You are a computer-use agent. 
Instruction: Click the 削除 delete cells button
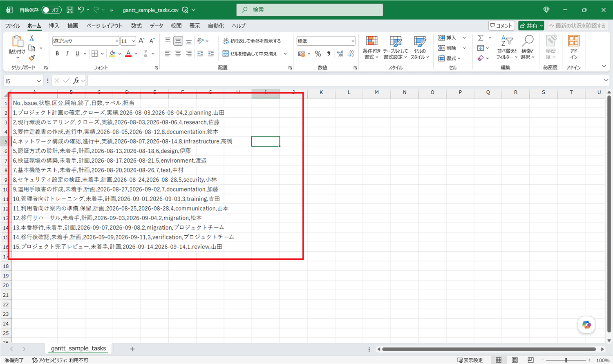coord(447,48)
